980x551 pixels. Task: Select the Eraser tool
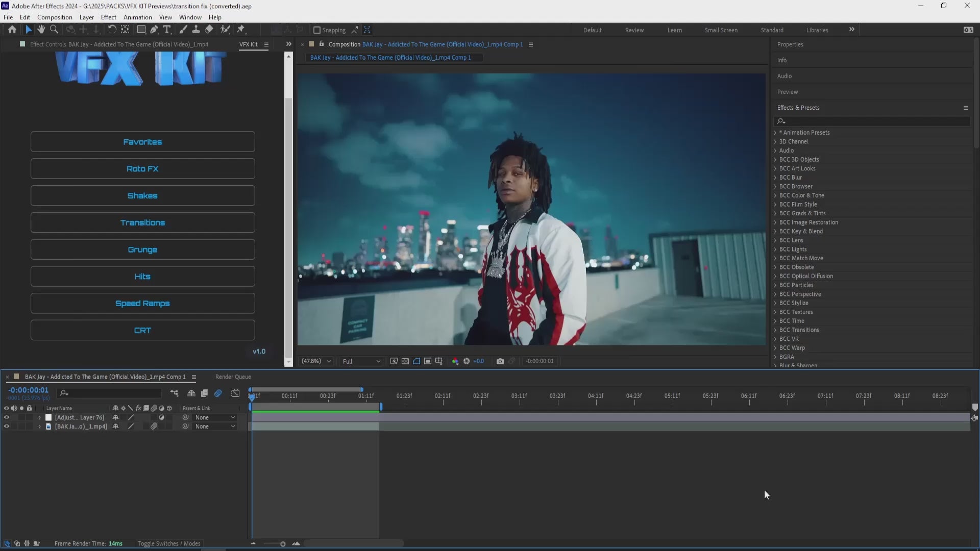(x=209, y=30)
